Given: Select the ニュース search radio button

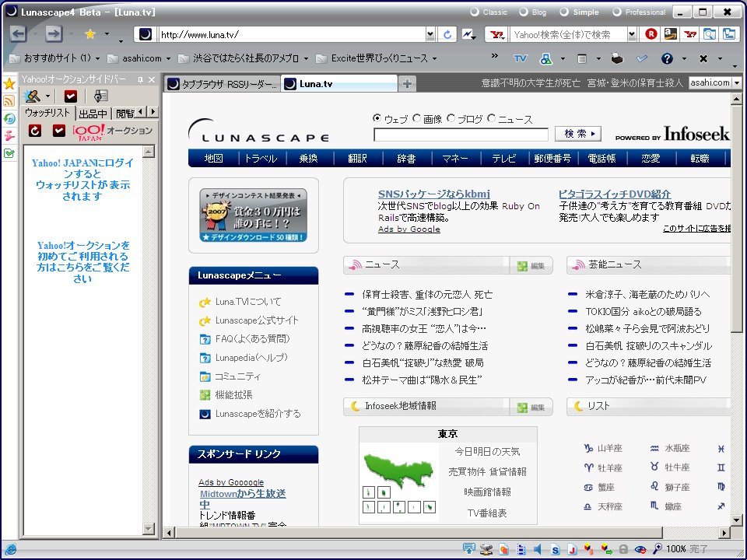Looking at the screenshot, I should (x=491, y=118).
